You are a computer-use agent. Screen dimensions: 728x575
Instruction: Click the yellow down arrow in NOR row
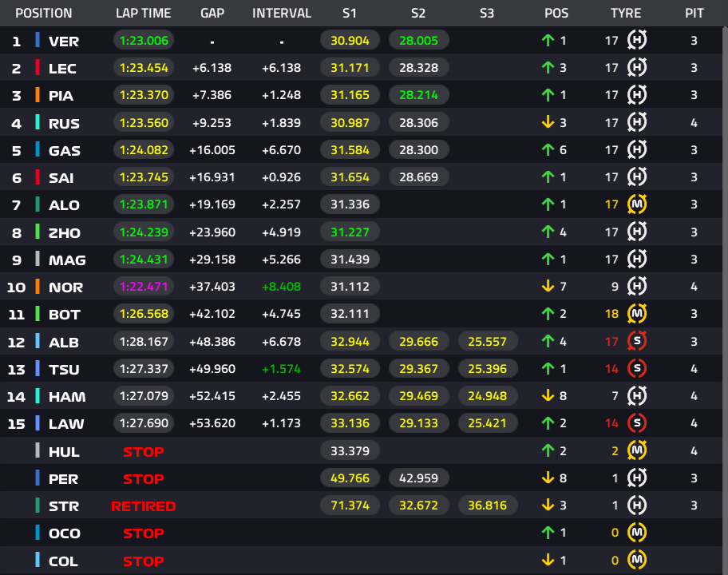[x=548, y=286]
